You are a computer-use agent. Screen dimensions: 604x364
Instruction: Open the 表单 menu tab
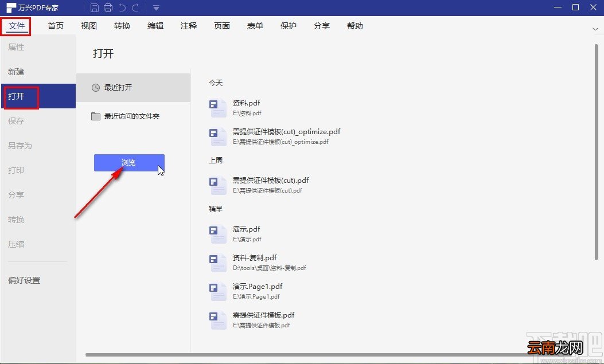[x=255, y=26]
